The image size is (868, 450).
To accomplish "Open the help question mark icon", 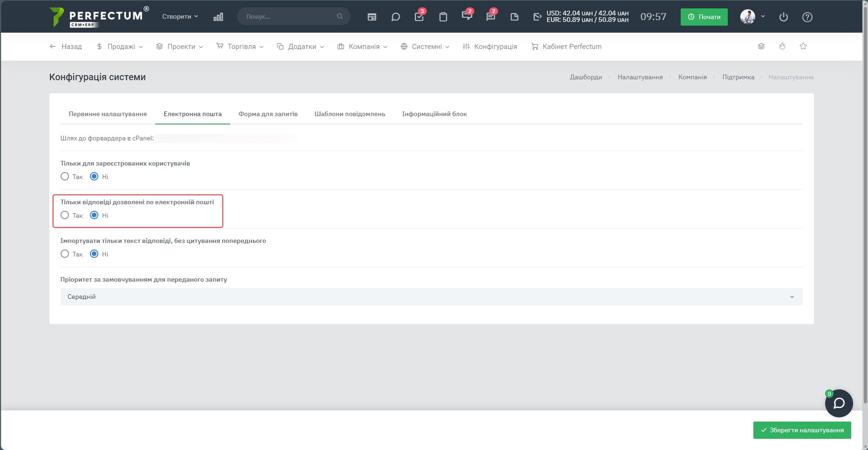I will [x=807, y=17].
